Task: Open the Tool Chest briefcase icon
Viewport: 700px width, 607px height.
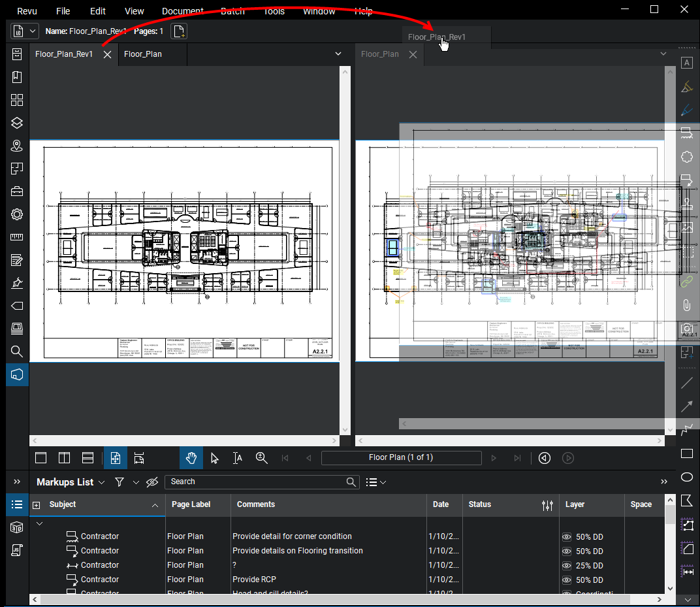Action: coord(17,191)
